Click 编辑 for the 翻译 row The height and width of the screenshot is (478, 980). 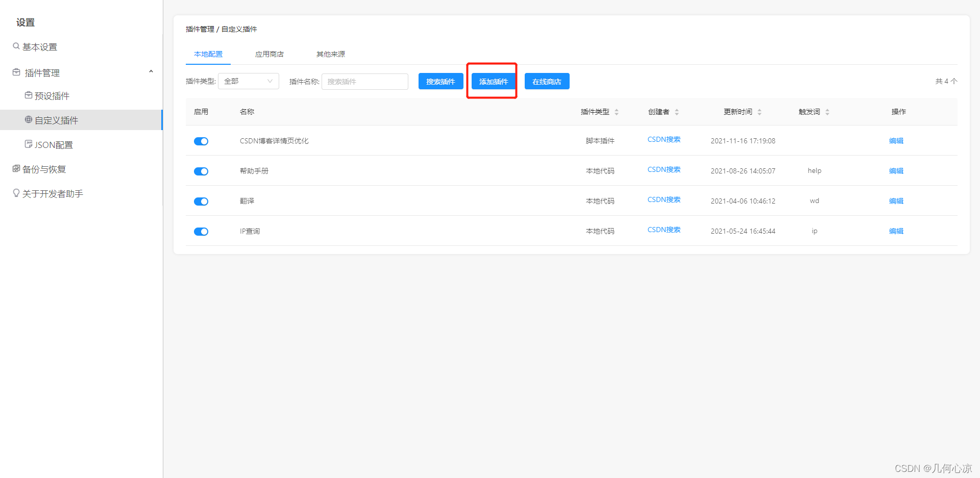(x=896, y=201)
